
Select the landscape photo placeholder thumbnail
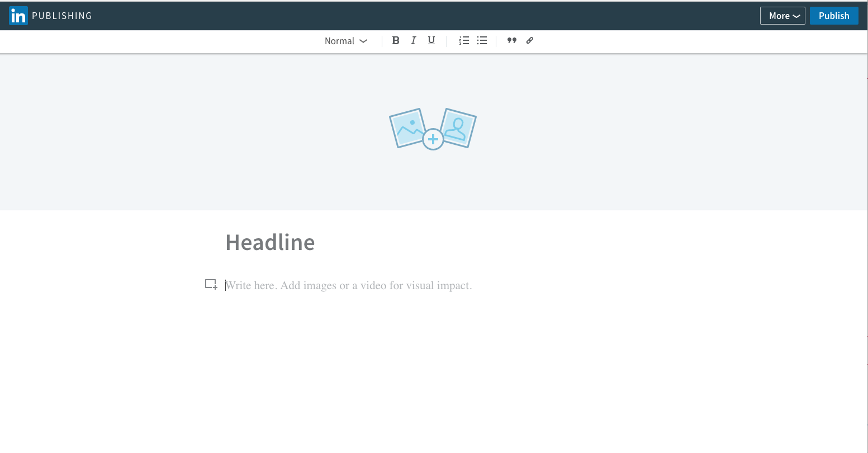[x=406, y=127]
